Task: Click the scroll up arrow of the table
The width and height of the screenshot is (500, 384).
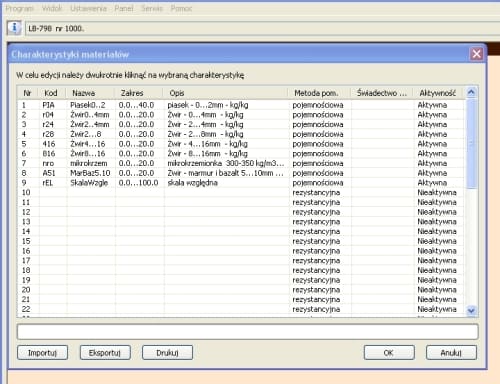Action: click(x=471, y=92)
